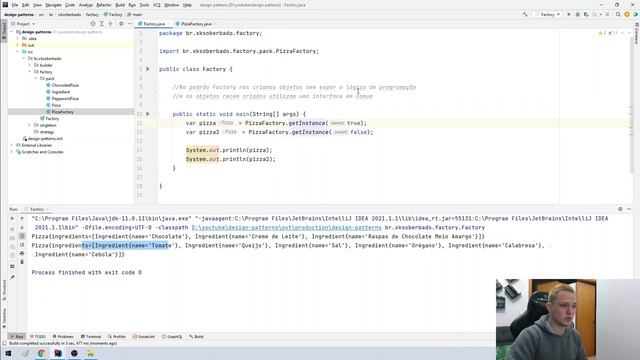Collapse the pack package
Screen dimensions: 640x360
click(x=36, y=78)
